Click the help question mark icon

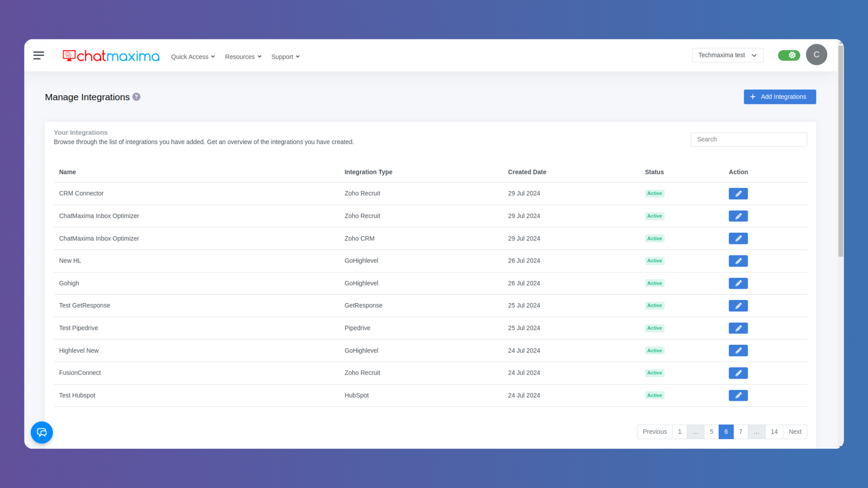coord(137,97)
